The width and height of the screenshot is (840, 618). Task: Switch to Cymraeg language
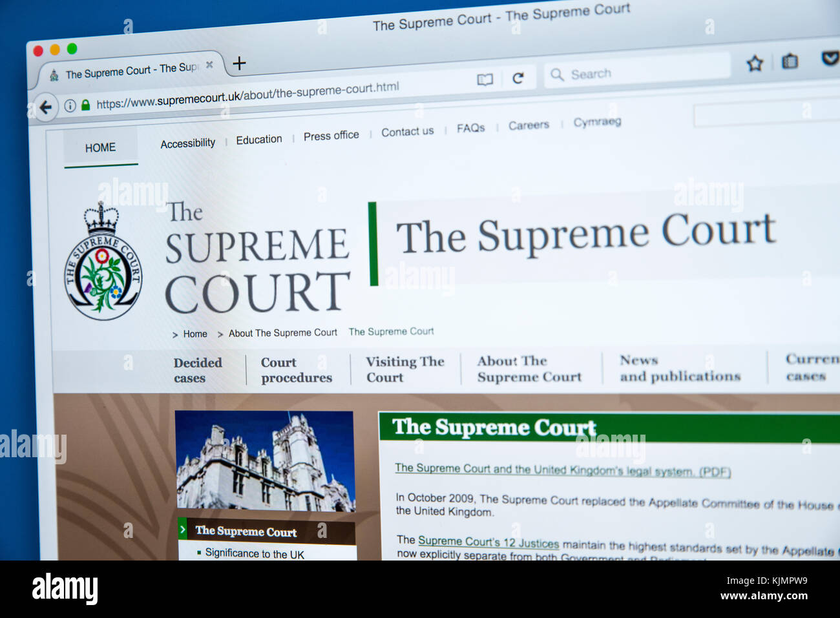point(597,121)
